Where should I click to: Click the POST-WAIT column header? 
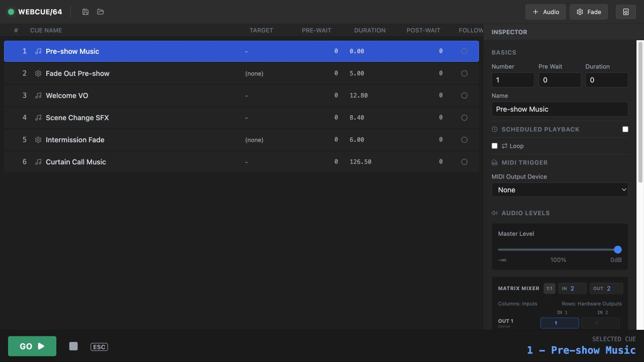423,30
